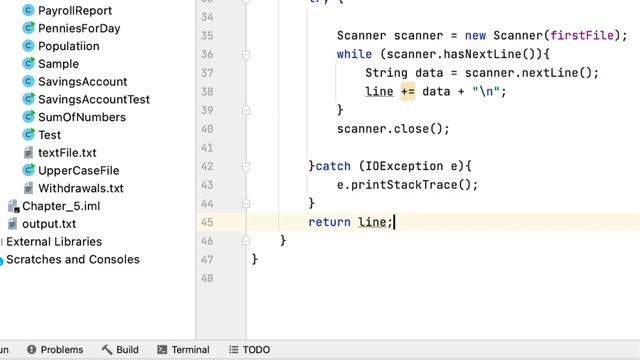Click the SavingsAccount class icon
The width and height of the screenshot is (640, 360).
point(28,81)
